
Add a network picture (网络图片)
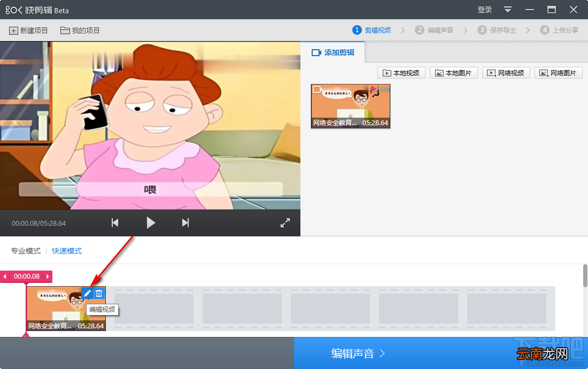(x=559, y=73)
